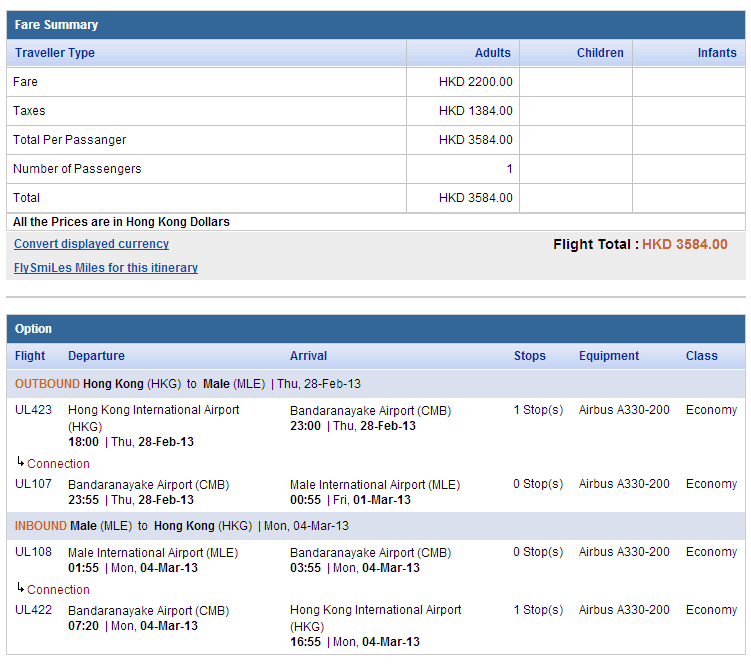751x668 pixels.
Task: Click the outbound Connection arrow icon
Action: tap(20, 462)
